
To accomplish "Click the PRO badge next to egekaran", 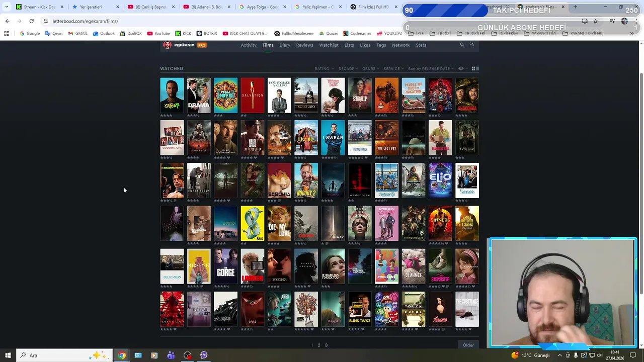I will point(202,45).
